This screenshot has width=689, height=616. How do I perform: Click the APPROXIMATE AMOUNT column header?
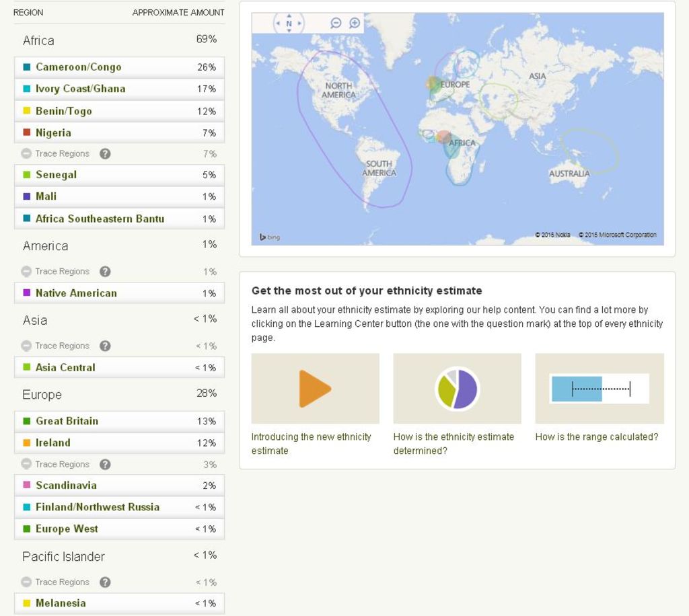[x=178, y=13]
